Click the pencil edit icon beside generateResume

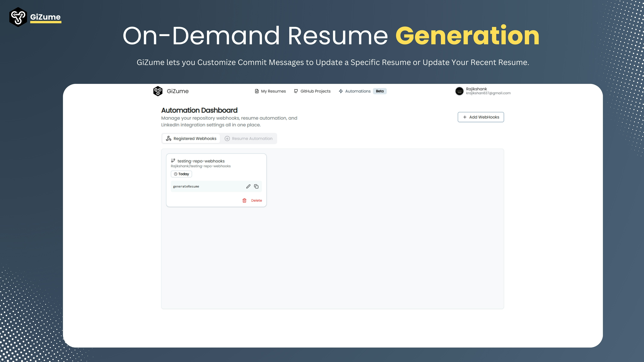(x=248, y=186)
